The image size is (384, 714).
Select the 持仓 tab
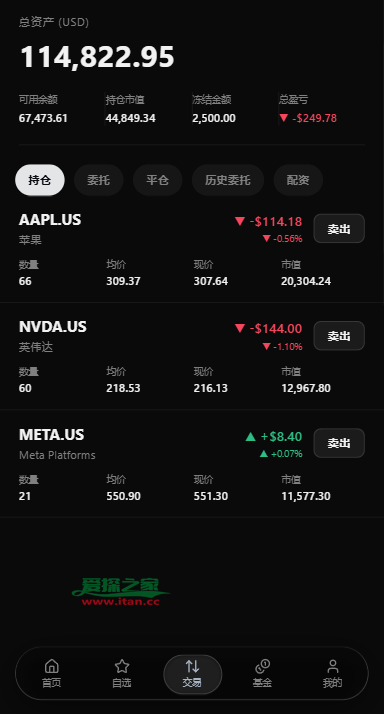(40, 180)
